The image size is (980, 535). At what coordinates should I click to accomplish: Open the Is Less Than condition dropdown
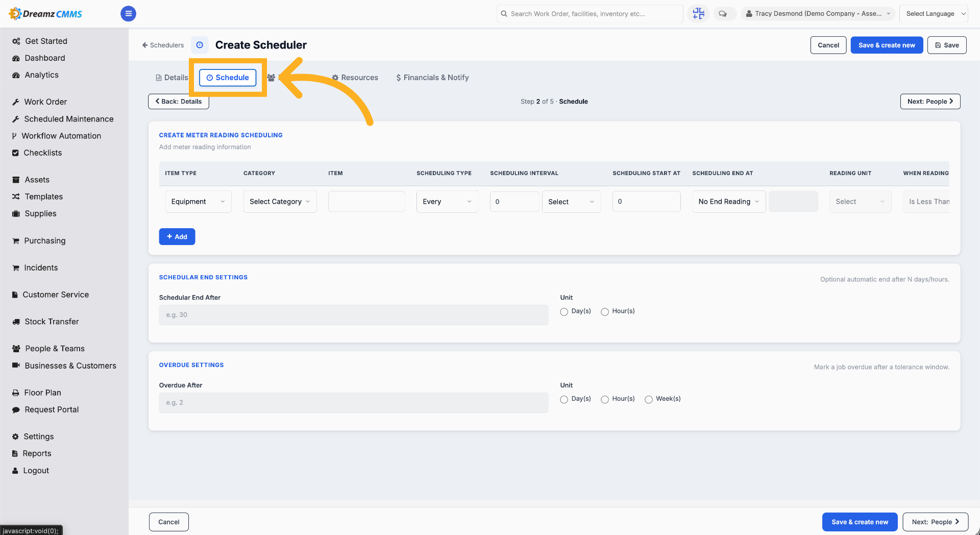926,202
